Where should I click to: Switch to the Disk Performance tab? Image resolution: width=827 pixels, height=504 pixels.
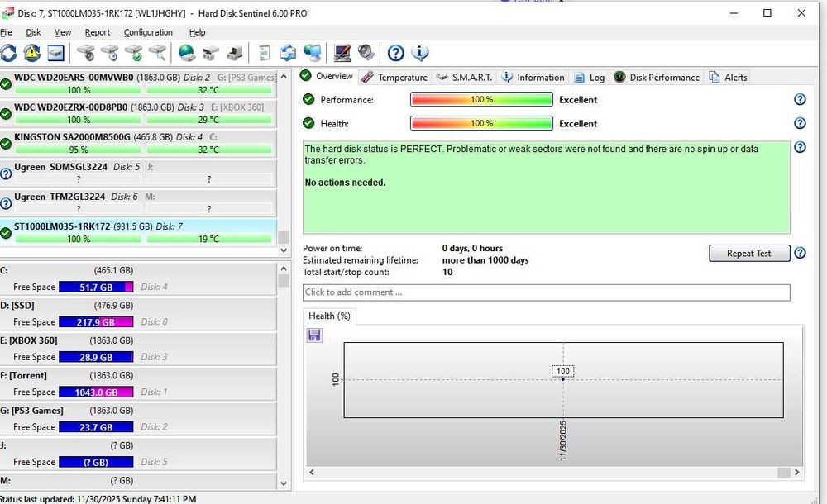coord(657,78)
